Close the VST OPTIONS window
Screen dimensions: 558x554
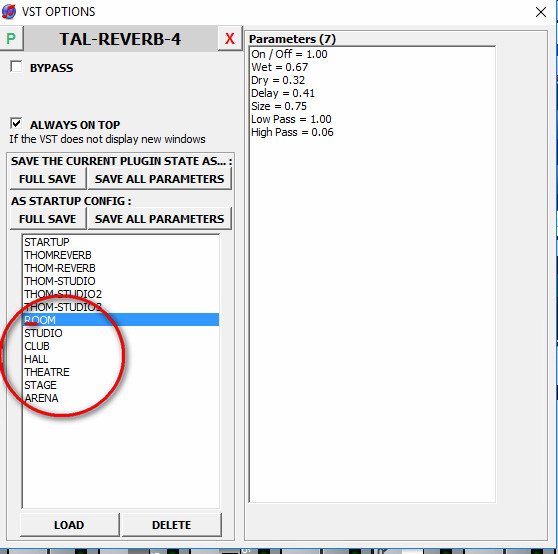[x=541, y=12]
